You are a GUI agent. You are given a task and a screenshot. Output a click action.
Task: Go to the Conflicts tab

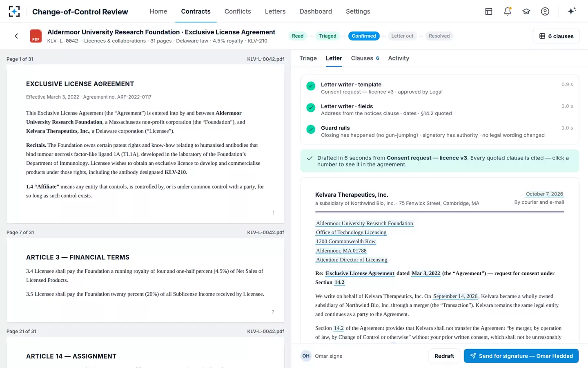[238, 11]
